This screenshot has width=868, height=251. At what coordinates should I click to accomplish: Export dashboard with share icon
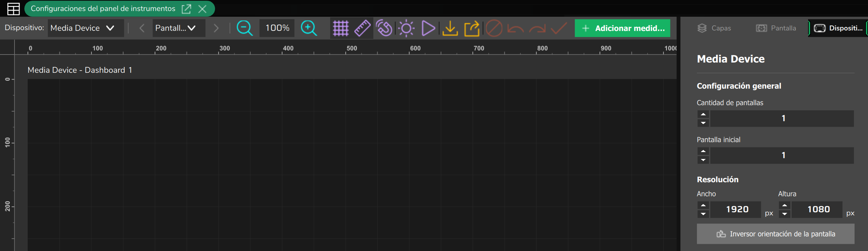[472, 28]
